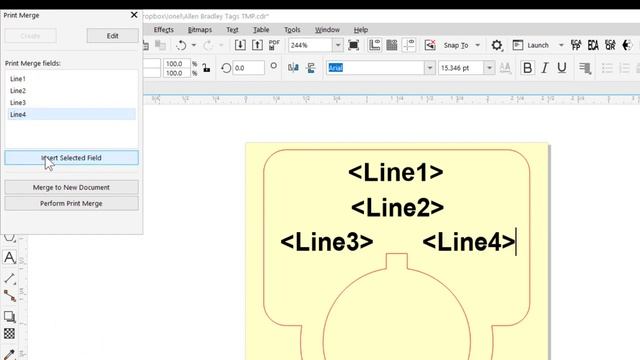Open the font size dropdown arrow
The height and width of the screenshot is (360, 640).
tap(489, 68)
